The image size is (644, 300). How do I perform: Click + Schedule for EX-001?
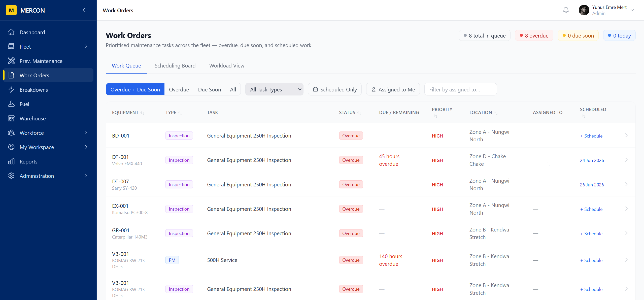point(591,209)
